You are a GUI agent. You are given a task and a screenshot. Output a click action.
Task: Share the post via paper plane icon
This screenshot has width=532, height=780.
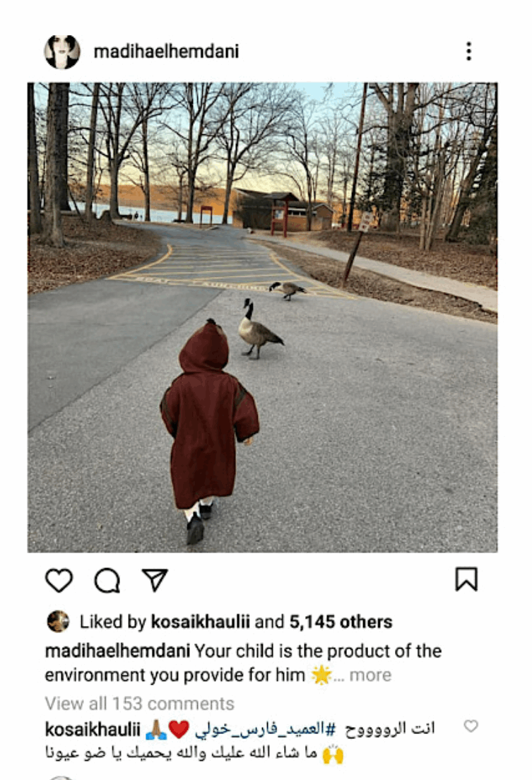pyautogui.click(x=155, y=579)
